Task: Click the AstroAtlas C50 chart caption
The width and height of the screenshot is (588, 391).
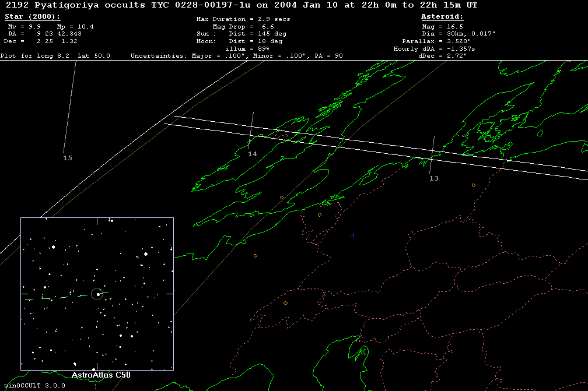Action: point(97,375)
